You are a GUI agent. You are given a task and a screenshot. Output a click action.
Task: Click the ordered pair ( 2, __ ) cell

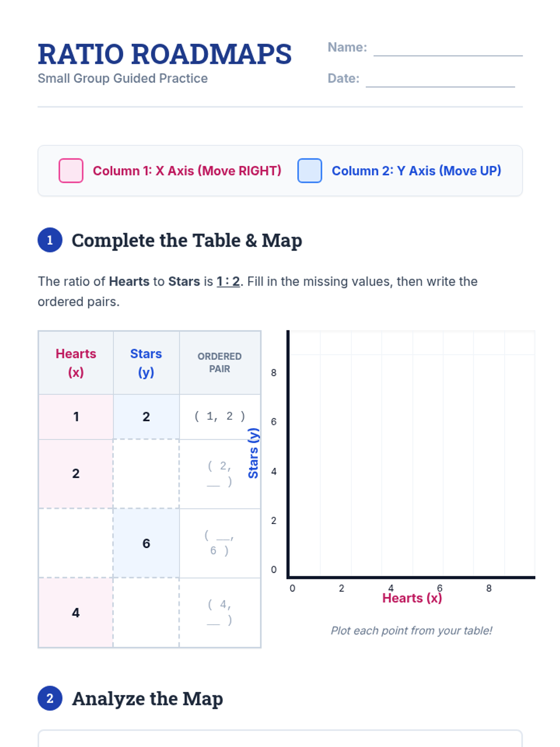[219, 473]
